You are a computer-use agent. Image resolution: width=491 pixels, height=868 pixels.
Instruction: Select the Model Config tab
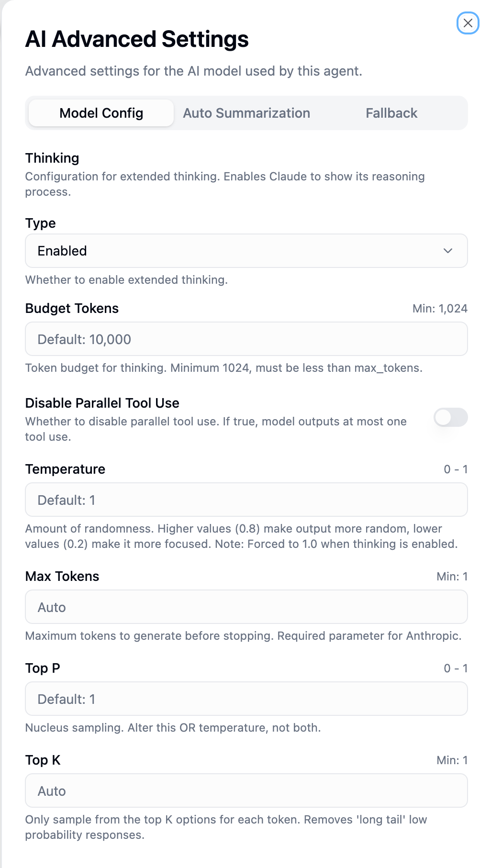point(100,113)
